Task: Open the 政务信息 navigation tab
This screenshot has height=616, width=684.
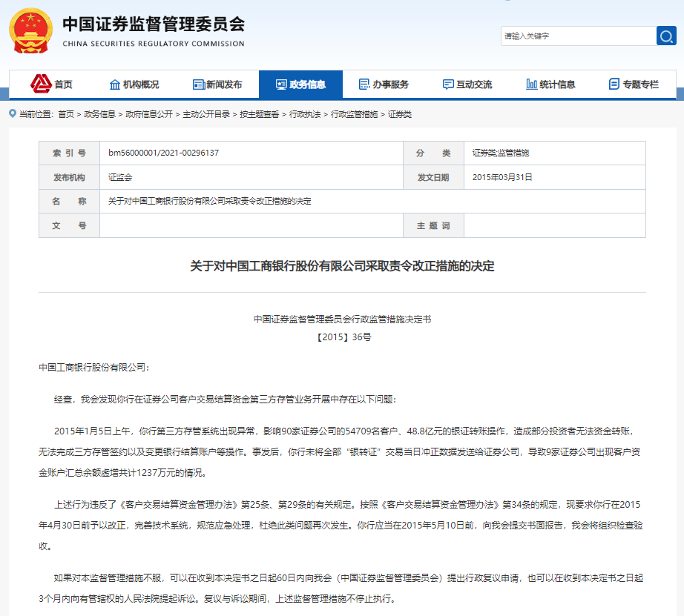Action: pyautogui.click(x=300, y=85)
